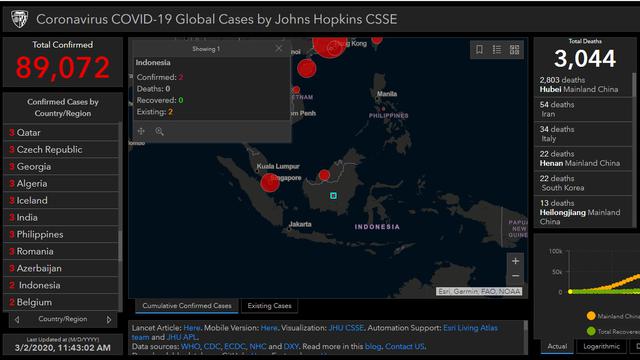Open the WHO data source link
The height and width of the screenshot is (360, 640).
[191, 347]
